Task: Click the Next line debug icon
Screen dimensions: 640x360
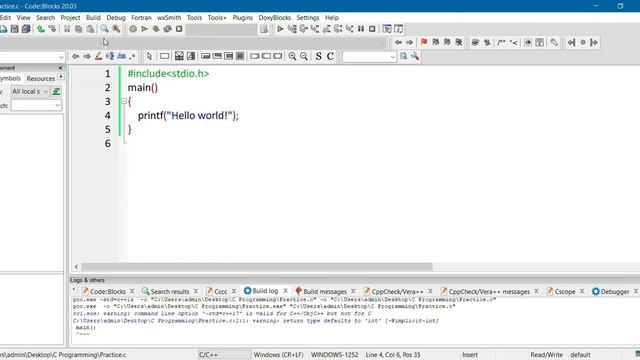Action: click(x=303, y=29)
